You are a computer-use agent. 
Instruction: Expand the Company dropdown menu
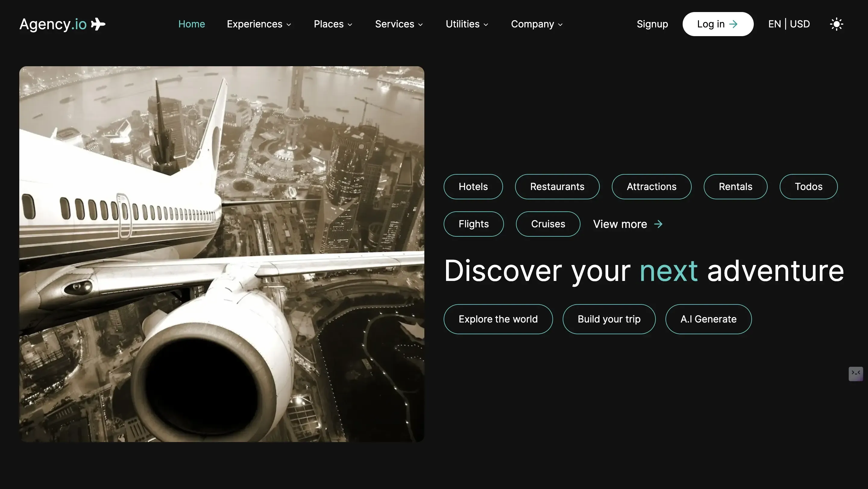click(x=537, y=24)
